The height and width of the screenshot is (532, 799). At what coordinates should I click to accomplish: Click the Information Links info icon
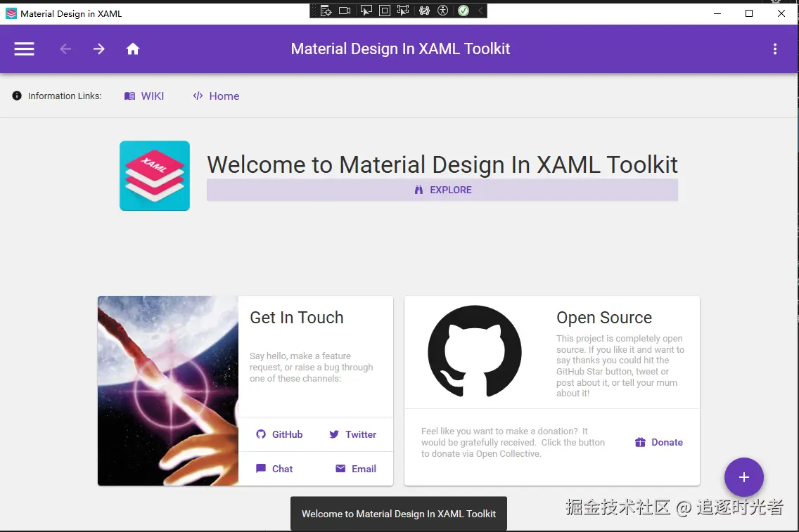pyautogui.click(x=17, y=96)
